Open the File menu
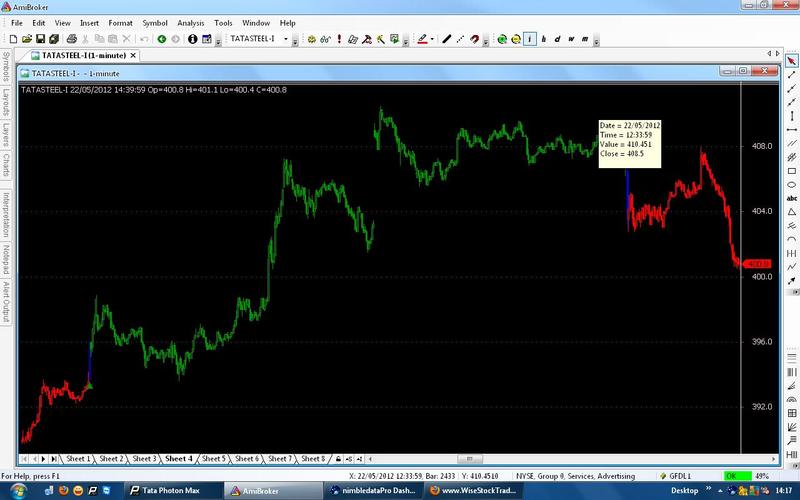This screenshot has width=800, height=500. pos(17,23)
